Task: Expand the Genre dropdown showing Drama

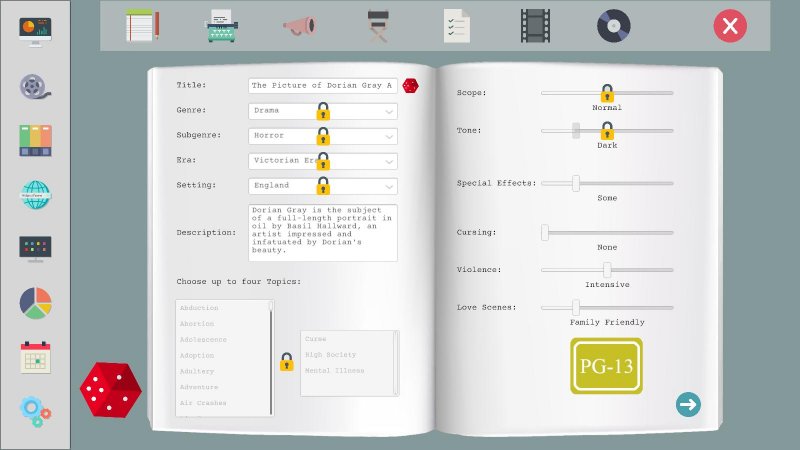Action: tap(322, 111)
